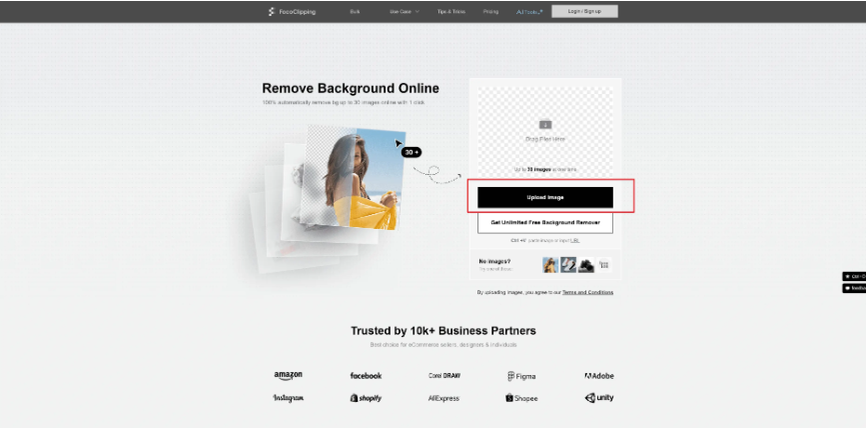The height and width of the screenshot is (431, 868).
Task: Click the Drop Files Here upload icon
Action: pyautogui.click(x=545, y=125)
